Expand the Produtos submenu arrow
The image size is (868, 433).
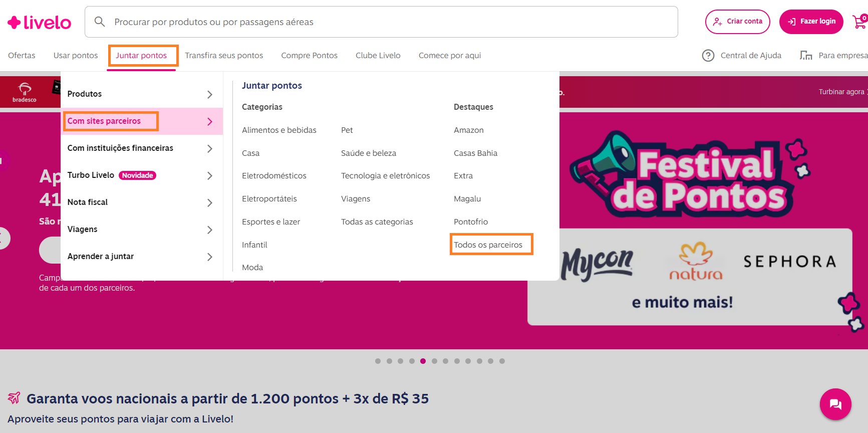point(210,94)
